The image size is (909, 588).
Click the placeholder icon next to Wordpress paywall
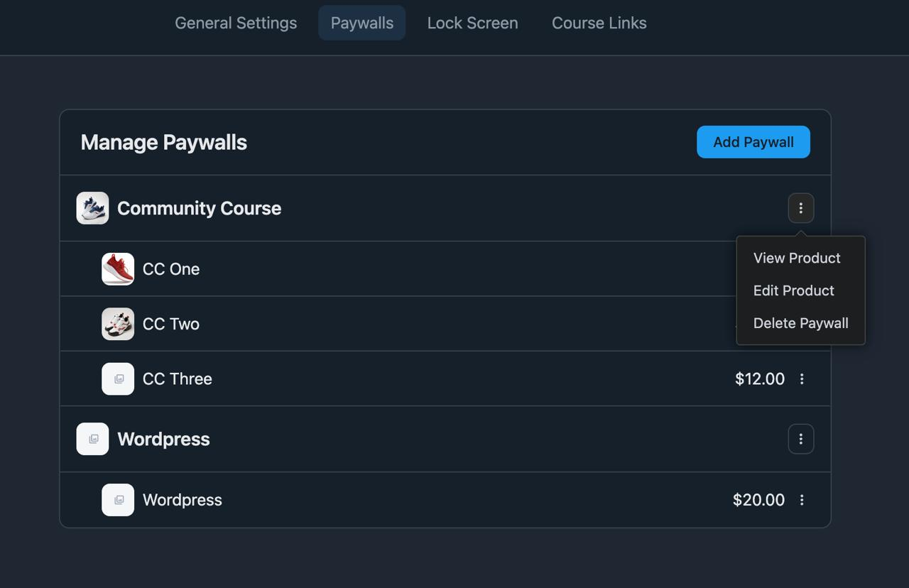(92, 439)
